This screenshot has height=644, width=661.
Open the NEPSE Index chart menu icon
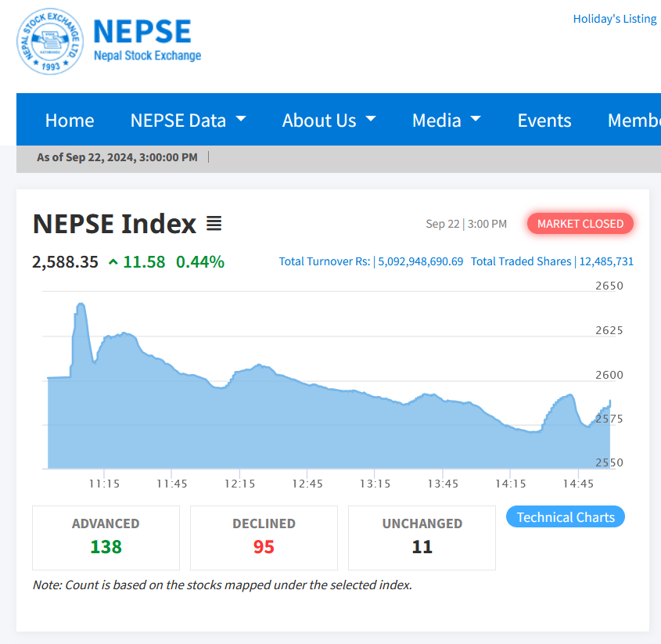point(214,224)
